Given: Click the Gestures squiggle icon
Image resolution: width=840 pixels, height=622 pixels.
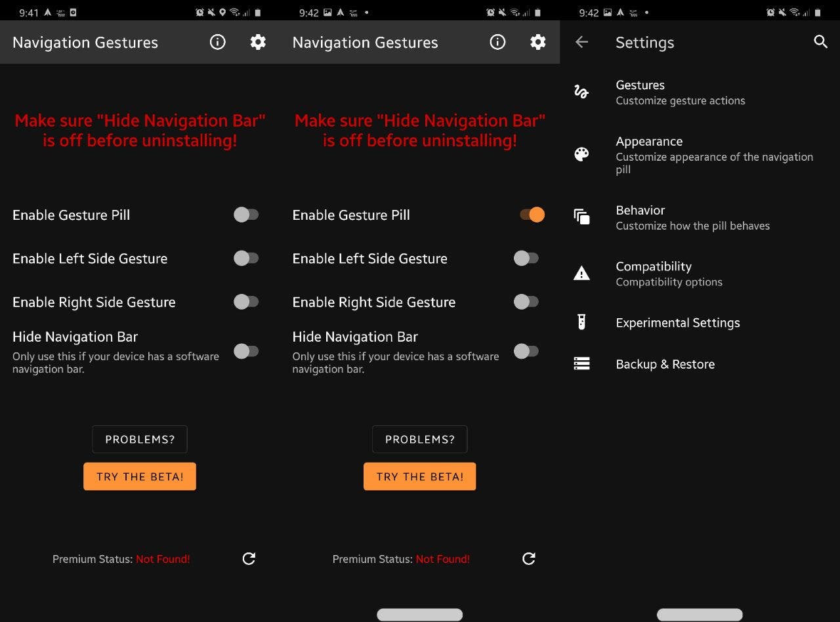Looking at the screenshot, I should click(581, 92).
